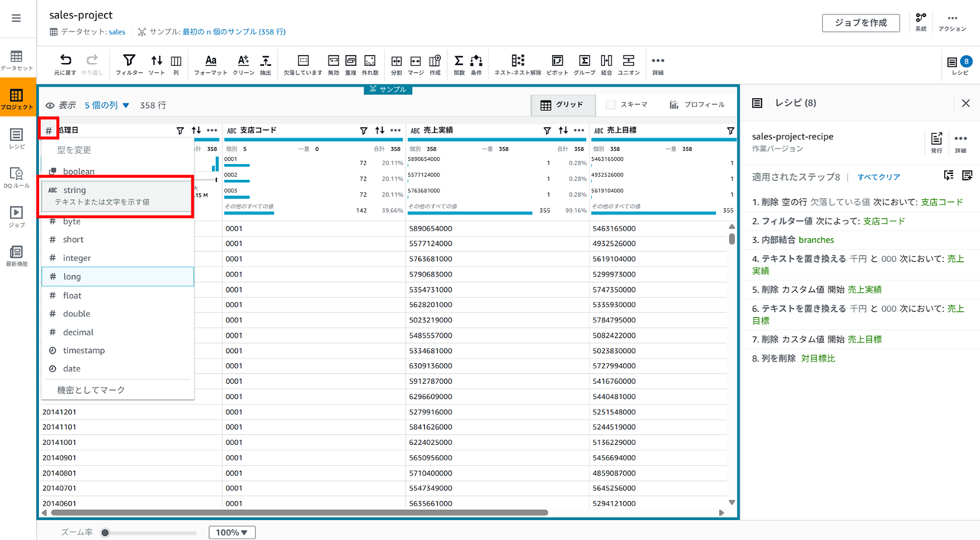Click the Sort (ソート) toolbar icon

click(156, 64)
